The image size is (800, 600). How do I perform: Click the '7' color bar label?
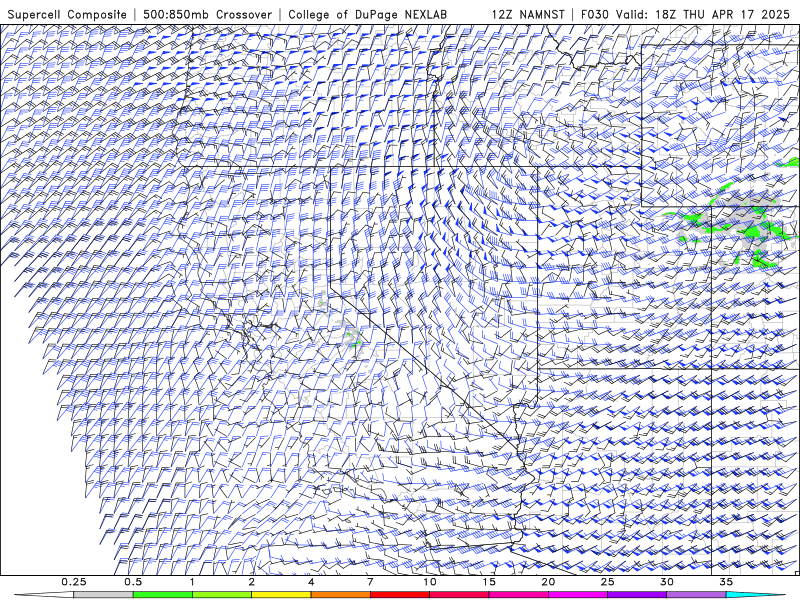370,582
